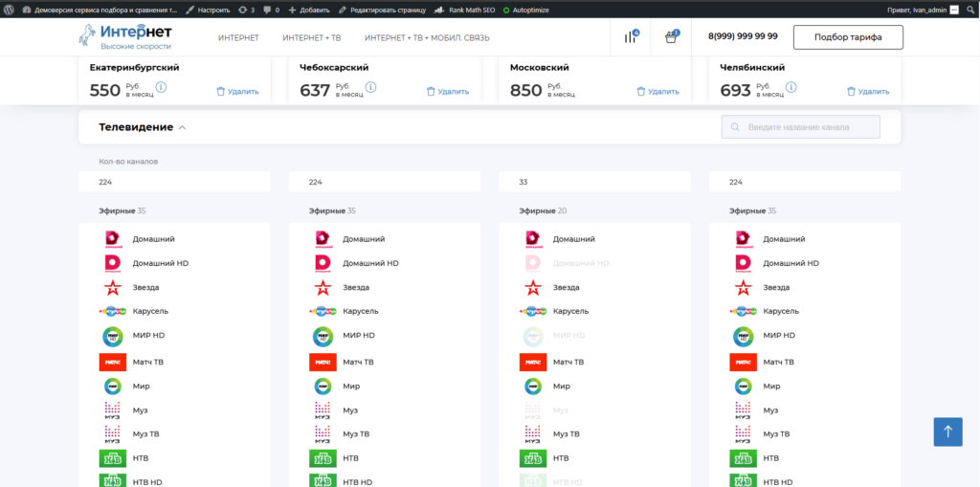Open the comparison chart icon in the header
This screenshot has height=487, width=980.
click(630, 37)
